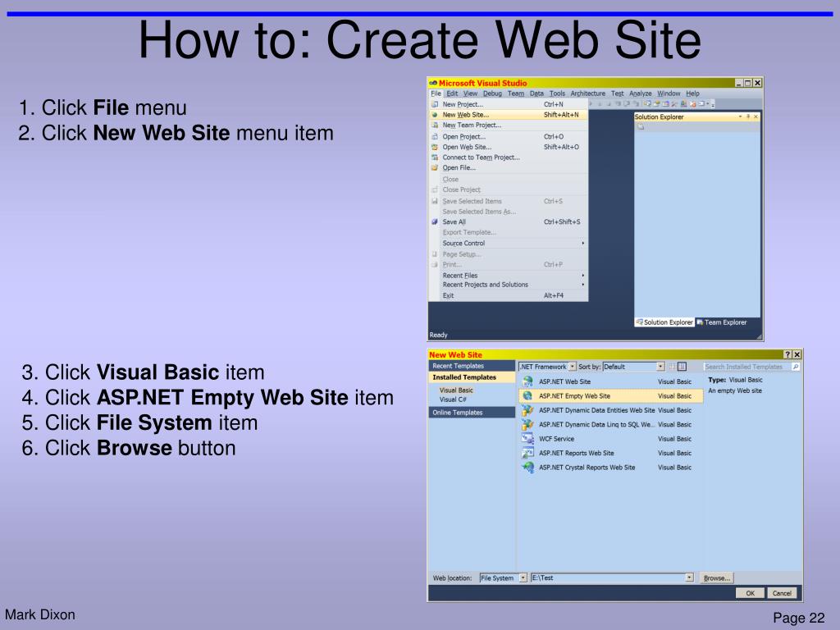Viewport: 840px width, 630px height.
Task: Open the View menu
Action: coord(470,94)
